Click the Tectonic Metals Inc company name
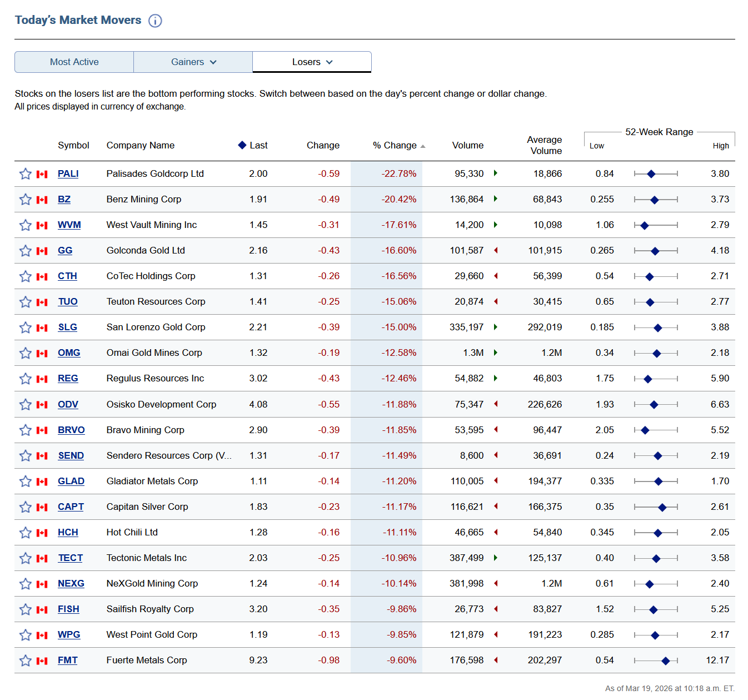Screen dimensions: 748x700 pos(147,558)
